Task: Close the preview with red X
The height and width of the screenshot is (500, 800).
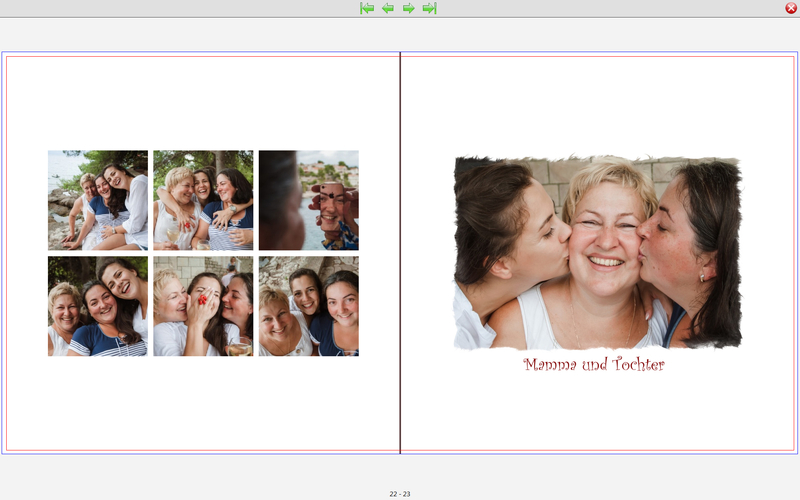Action: point(791,8)
